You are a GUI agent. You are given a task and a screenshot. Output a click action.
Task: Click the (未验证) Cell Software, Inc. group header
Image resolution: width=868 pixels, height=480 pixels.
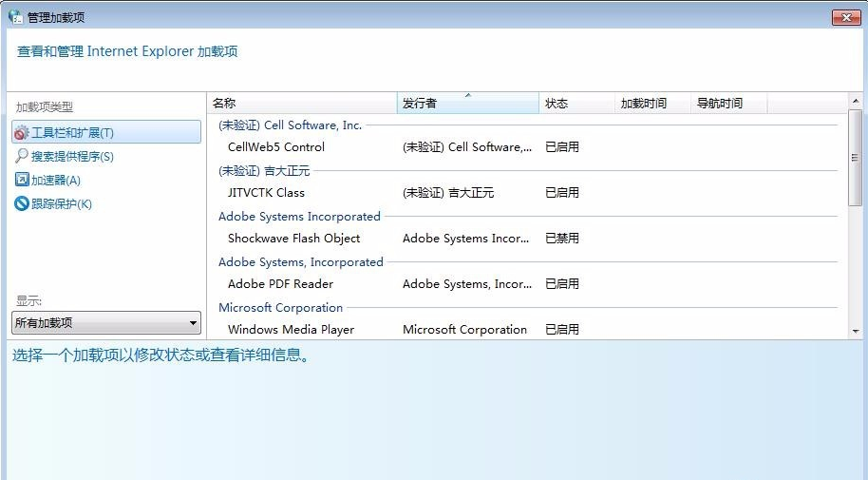click(290, 125)
